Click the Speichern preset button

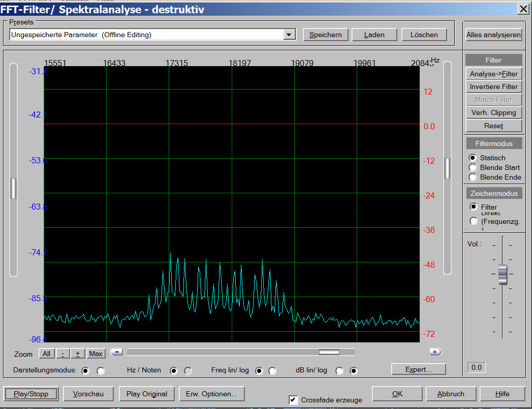coord(325,35)
